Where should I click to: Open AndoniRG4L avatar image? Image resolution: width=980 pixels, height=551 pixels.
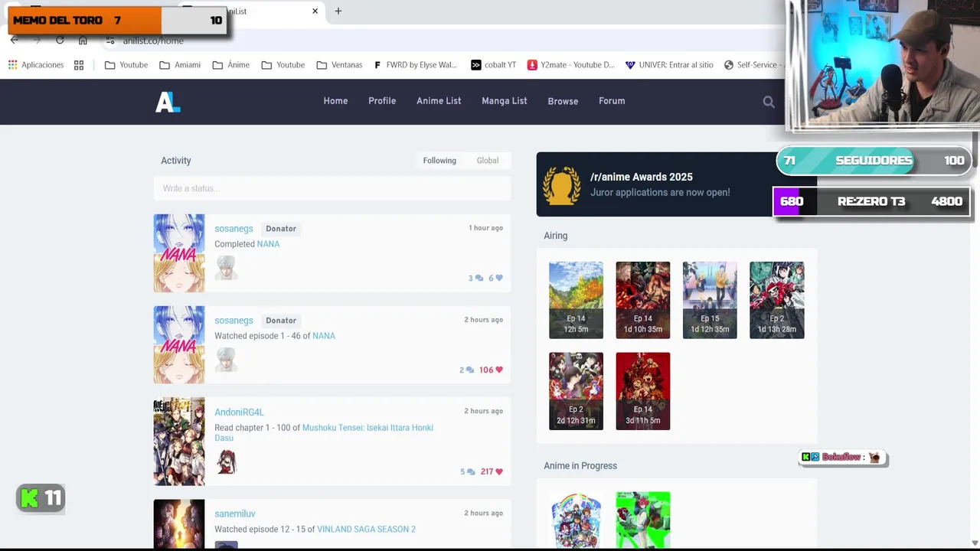[x=226, y=461]
